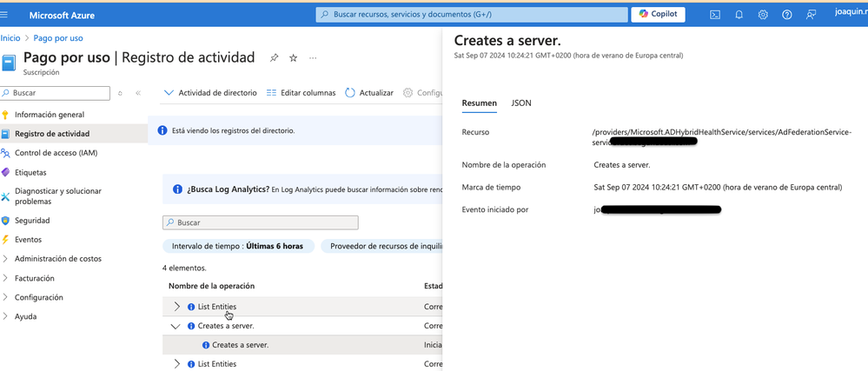Open the help question mark icon

coord(786,15)
